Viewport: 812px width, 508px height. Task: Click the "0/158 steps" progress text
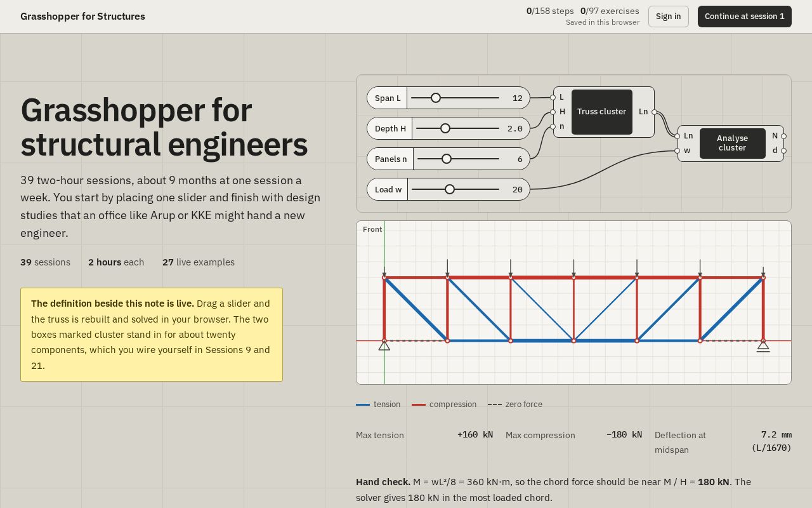tap(550, 11)
